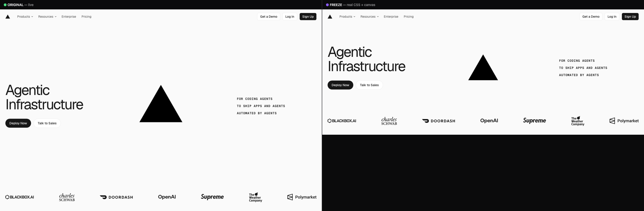This screenshot has height=211, width=644.
Task: Click the large black hero triangle in the Original pane
Action: point(161,108)
